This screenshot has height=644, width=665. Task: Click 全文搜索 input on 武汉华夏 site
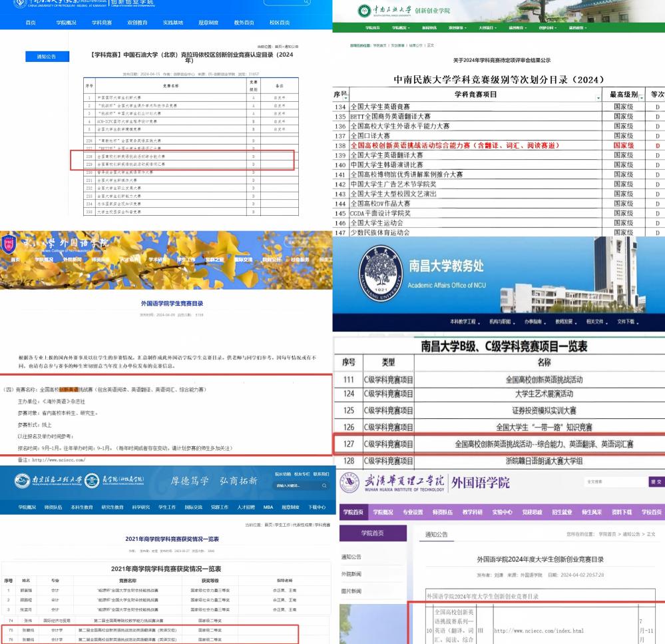(617, 482)
